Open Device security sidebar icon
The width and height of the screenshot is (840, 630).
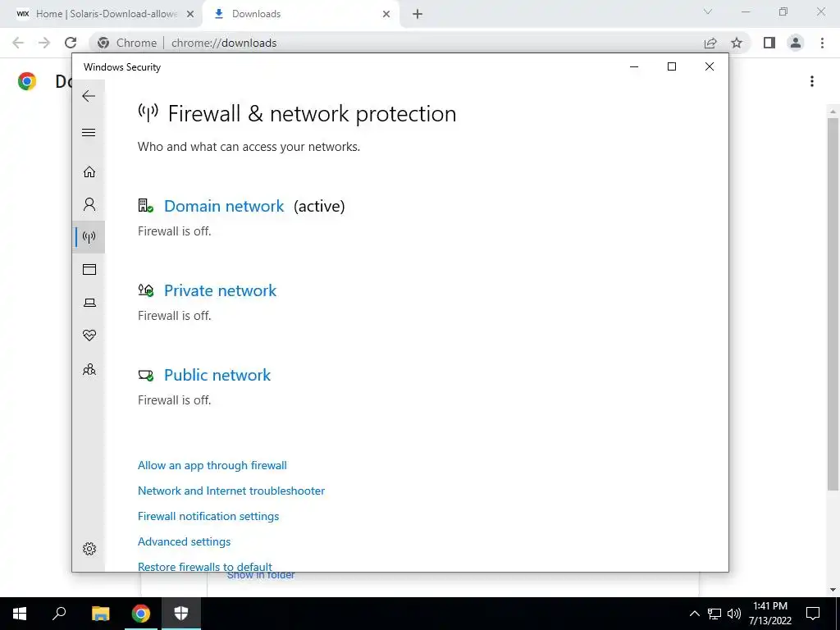click(89, 303)
